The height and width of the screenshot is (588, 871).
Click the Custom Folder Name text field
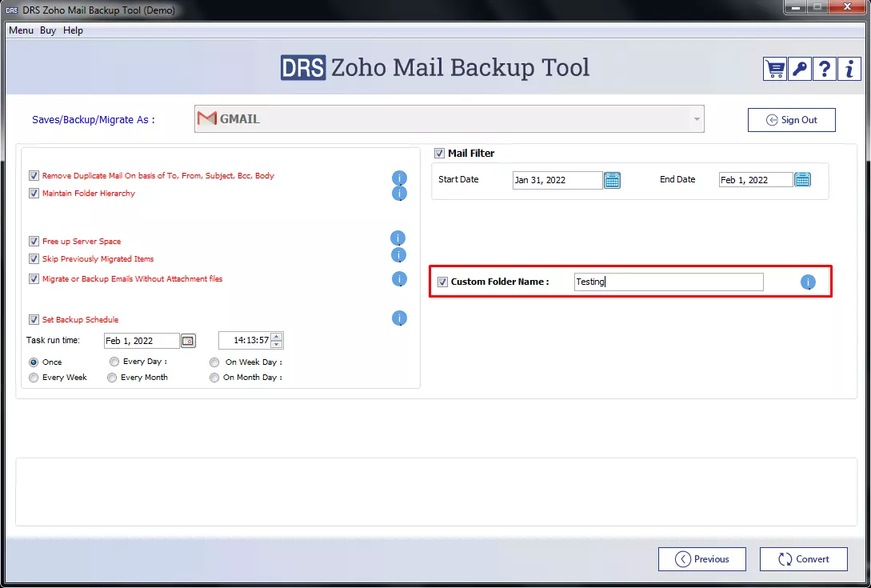[669, 282]
